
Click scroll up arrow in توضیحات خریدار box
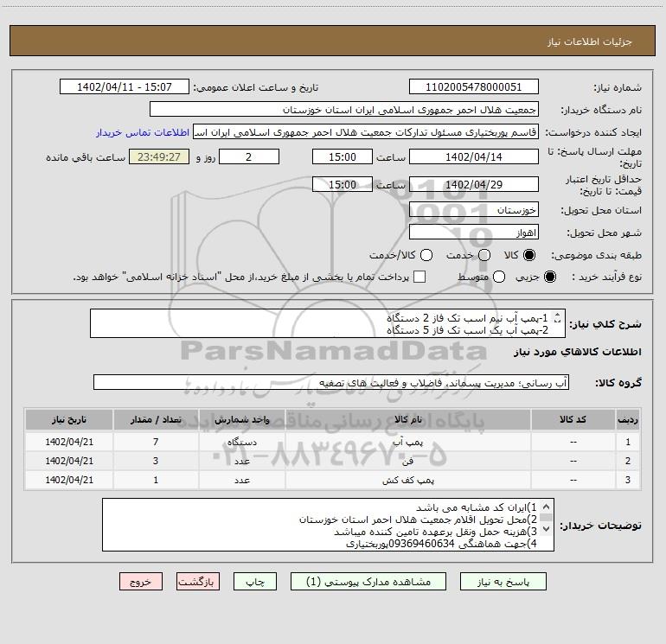point(547,507)
